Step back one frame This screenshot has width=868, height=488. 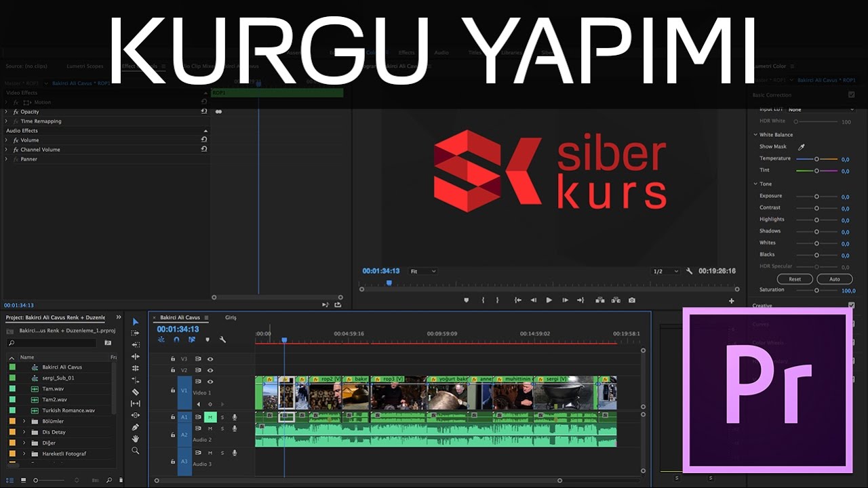click(533, 300)
